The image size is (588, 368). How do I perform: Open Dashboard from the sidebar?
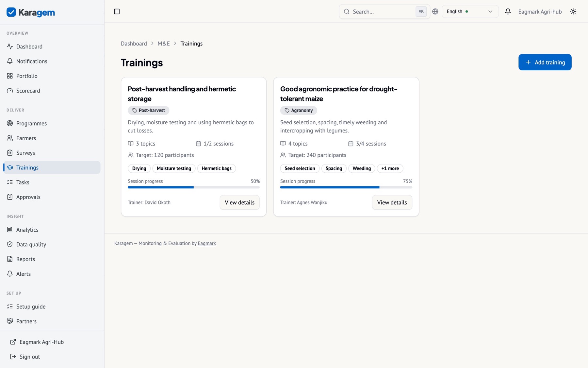tap(52, 46)
